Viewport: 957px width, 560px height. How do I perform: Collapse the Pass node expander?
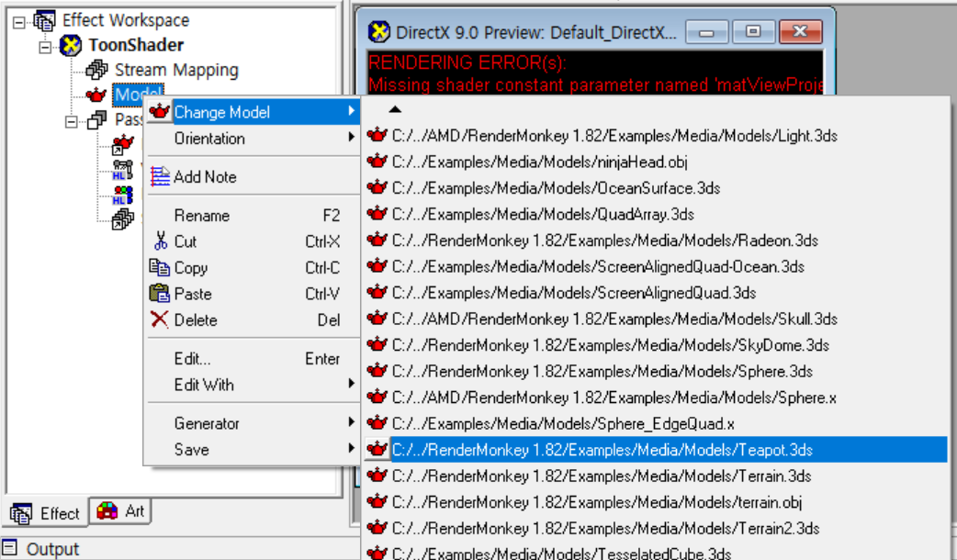[72, 121]
